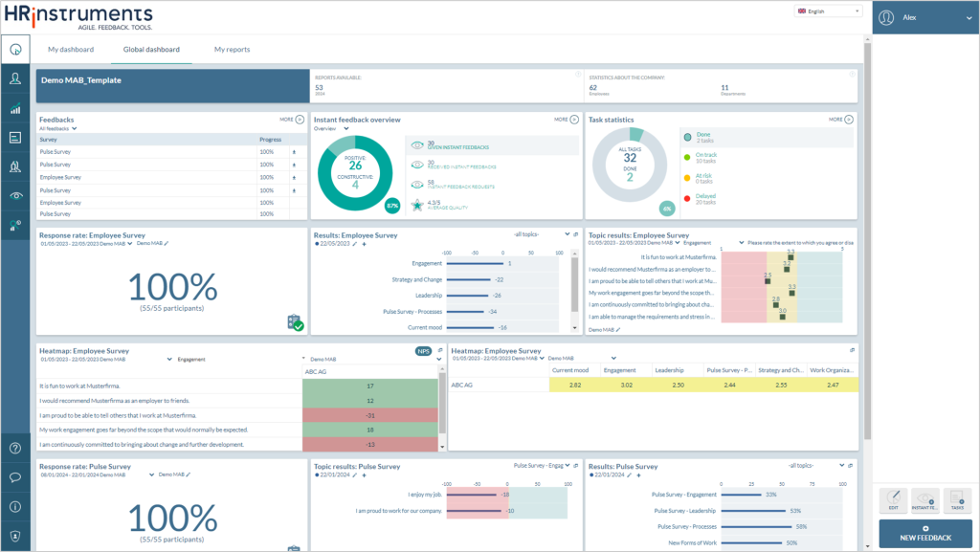This screenshot has width=980, height=552.
Task: Expand the Alex user menu
Action: coord(925,17)
